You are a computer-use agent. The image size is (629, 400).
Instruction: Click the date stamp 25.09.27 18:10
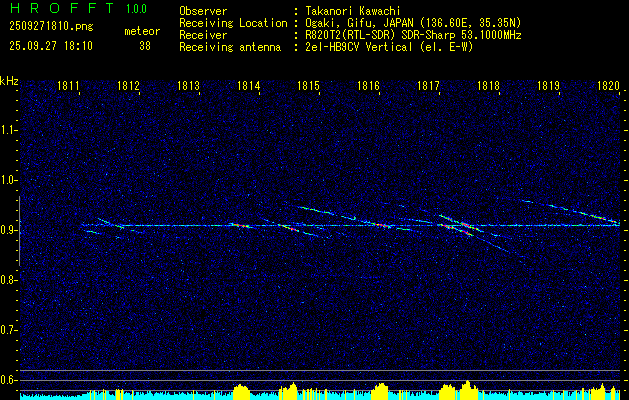click(x=51, y=46)
